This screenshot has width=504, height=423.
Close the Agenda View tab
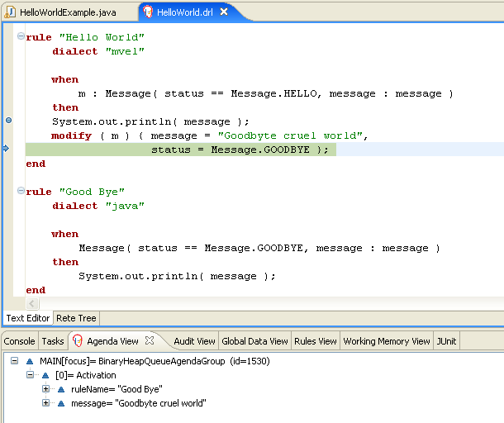click(x=150, y=340)
